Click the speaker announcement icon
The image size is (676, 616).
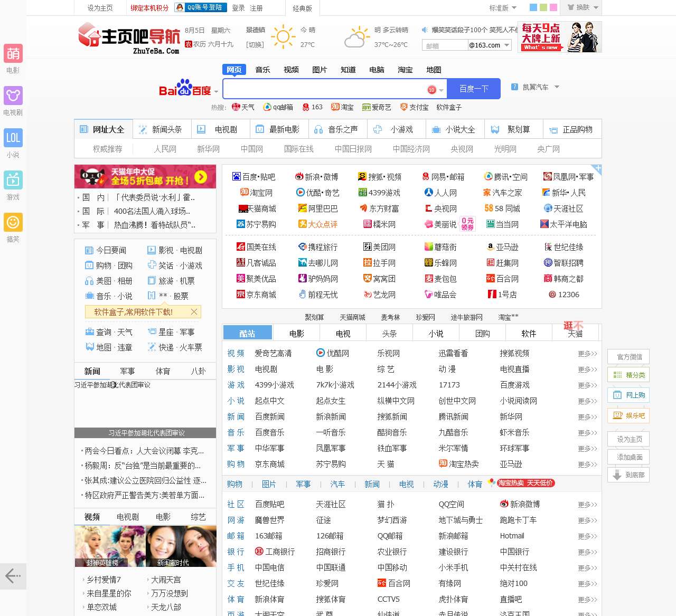pyautogui.click(x=424, y=30)
